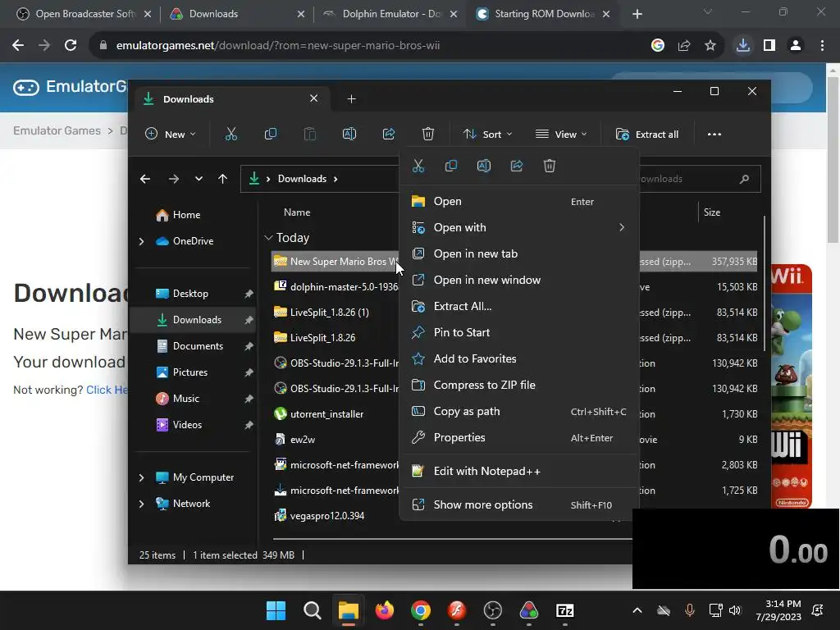Select Pin to Start
This screenshot has height=630, width=840.
(x=518, y=333)
